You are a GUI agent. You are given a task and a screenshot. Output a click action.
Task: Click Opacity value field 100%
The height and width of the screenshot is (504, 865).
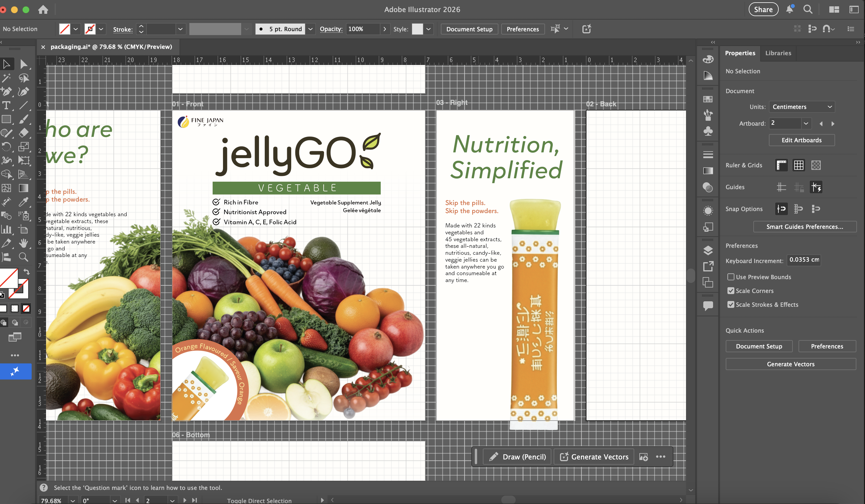363,29
